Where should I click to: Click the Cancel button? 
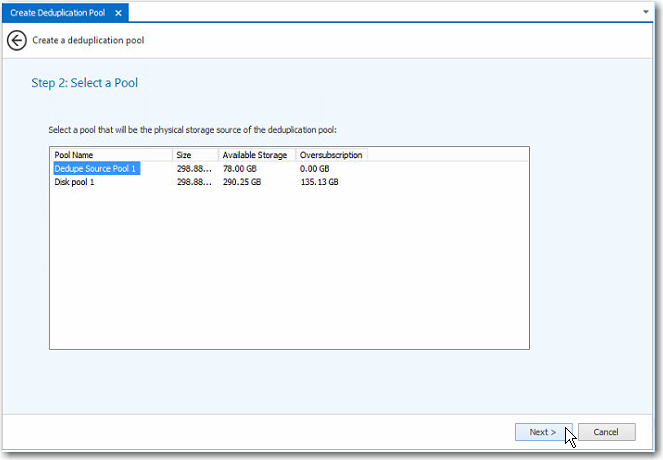[x=606, y=432]
